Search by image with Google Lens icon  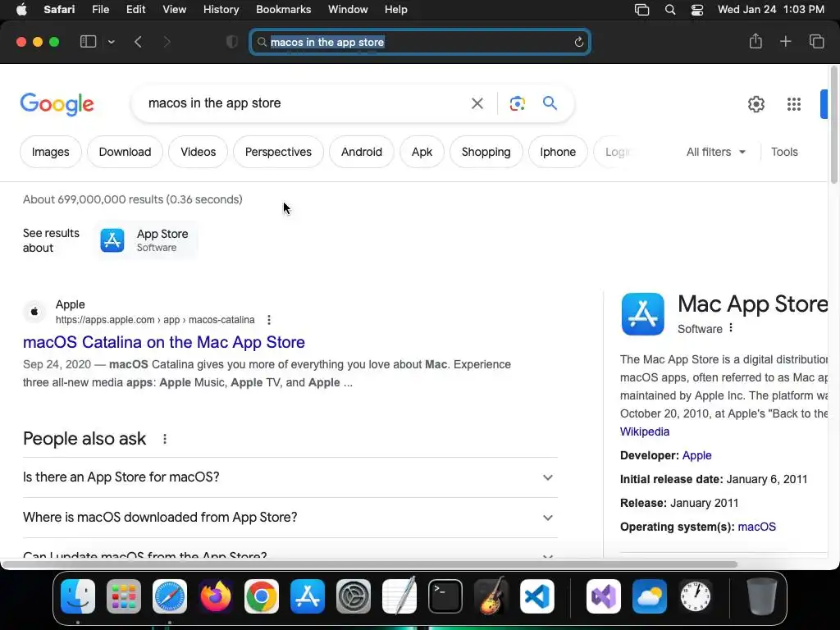coord(517,103)
